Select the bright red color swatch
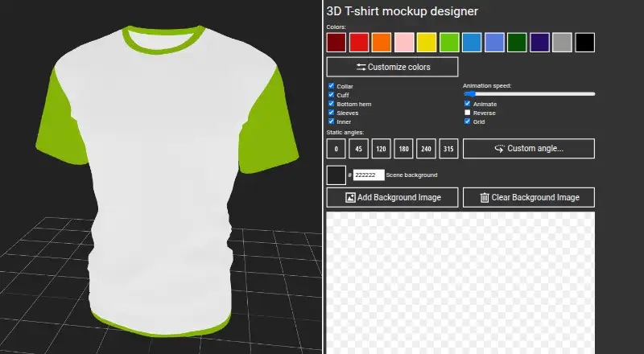The width and height of the screenshot is (644, 354). (x=359, y=43)
